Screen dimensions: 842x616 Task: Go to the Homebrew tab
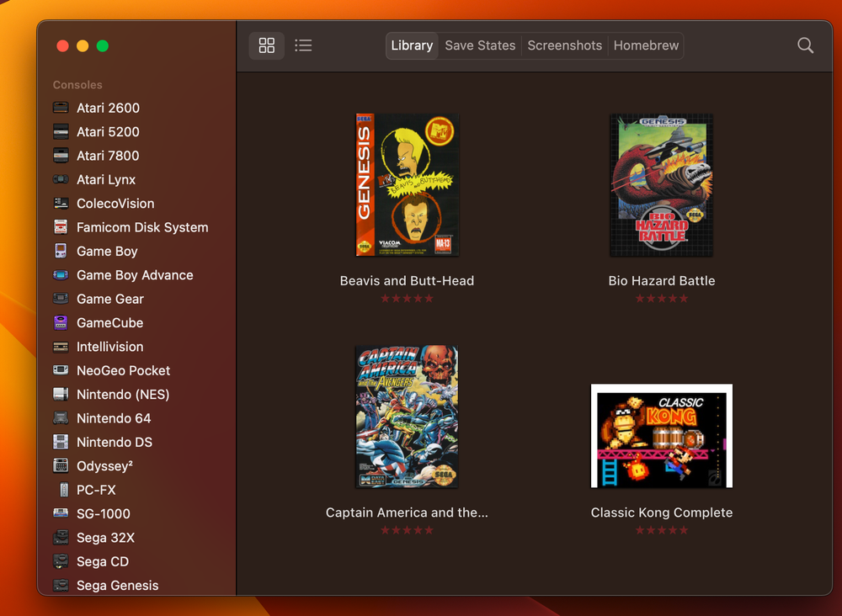(x=646, y=45)
